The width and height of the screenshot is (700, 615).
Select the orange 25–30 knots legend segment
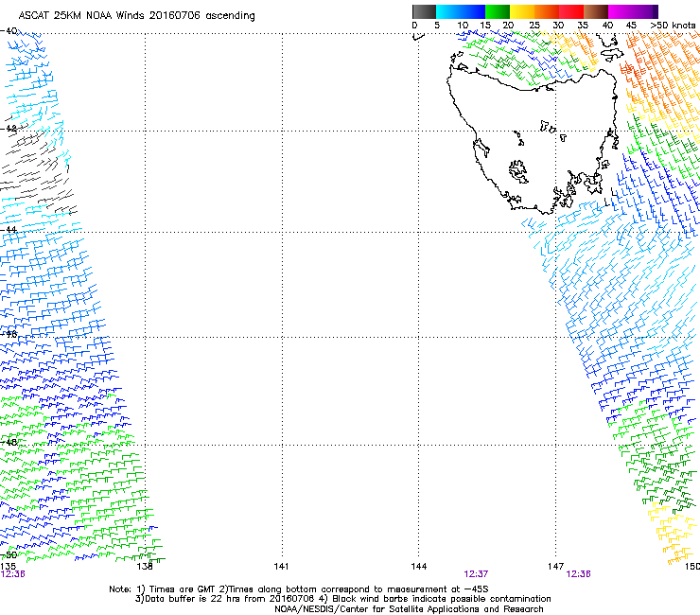click(547, 11)
